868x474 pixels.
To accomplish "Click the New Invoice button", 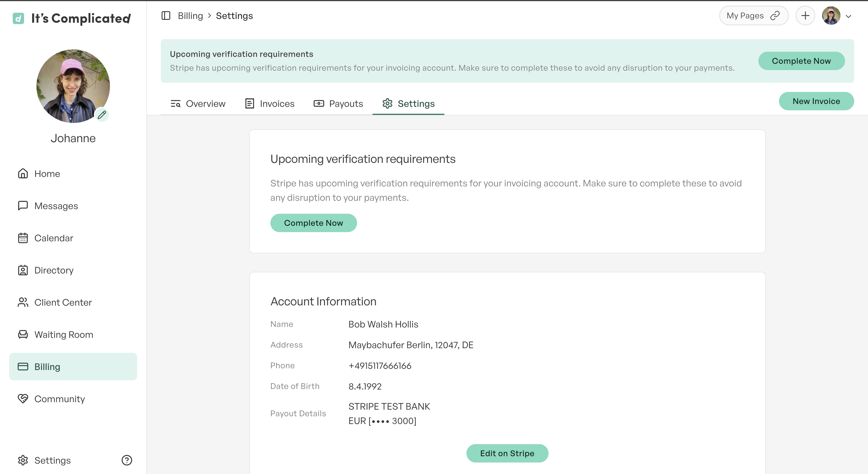I will tap(816, 101).
